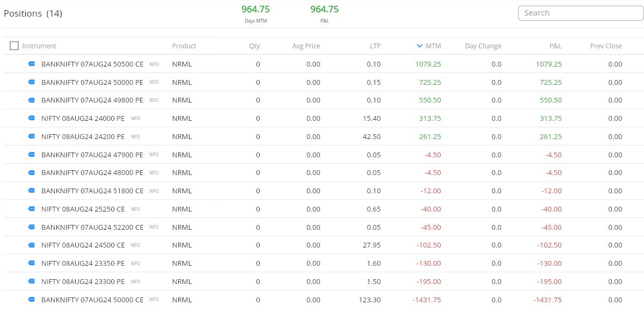Click the blue tag icon beside NIFTY 08AUG24 24200 PE
Screen dimensions: 644x313
31,136
